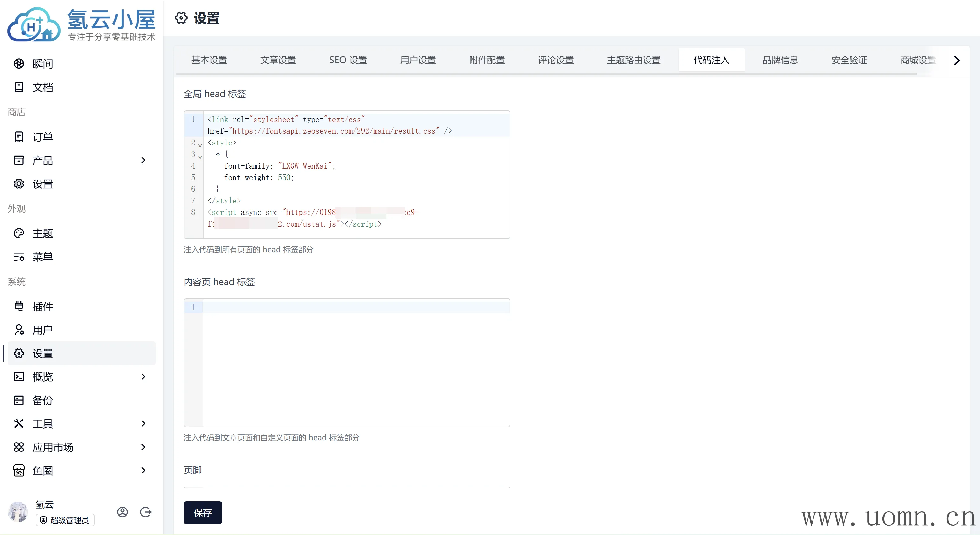980x535 pixels.
Task: Fold the CSS rule block on line 3
Action: pyautogui.click(x=200, y=157)
